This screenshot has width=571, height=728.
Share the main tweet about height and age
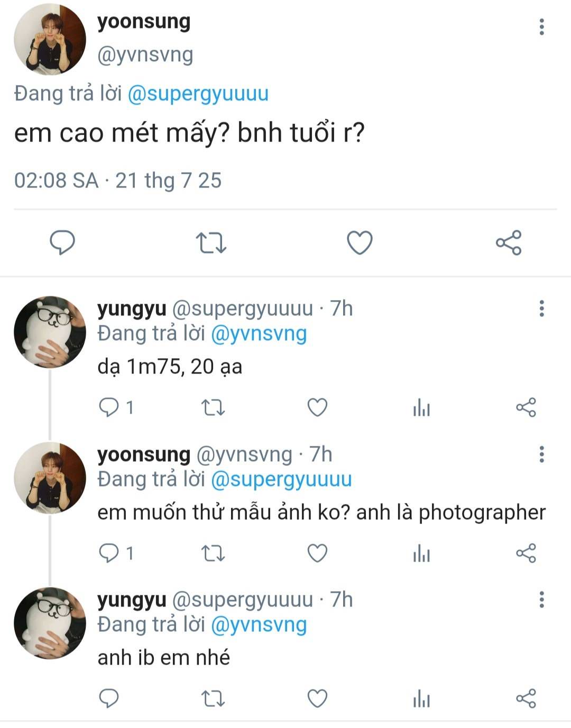pyautogui.click(x=509, y=243)
